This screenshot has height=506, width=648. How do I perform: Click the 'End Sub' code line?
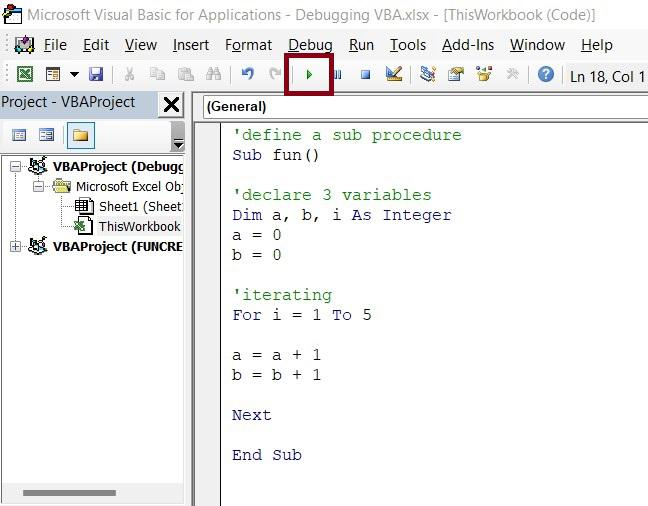tap(267, 455)
